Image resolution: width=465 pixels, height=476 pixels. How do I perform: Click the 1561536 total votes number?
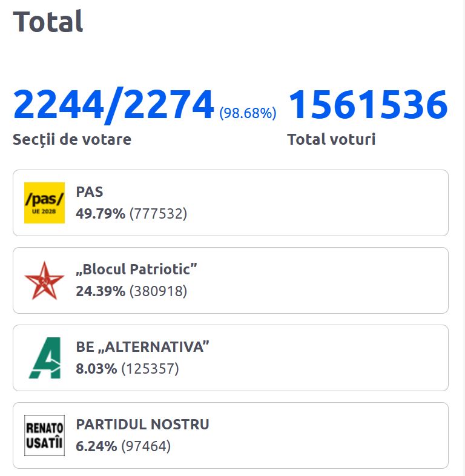(368, 105)
